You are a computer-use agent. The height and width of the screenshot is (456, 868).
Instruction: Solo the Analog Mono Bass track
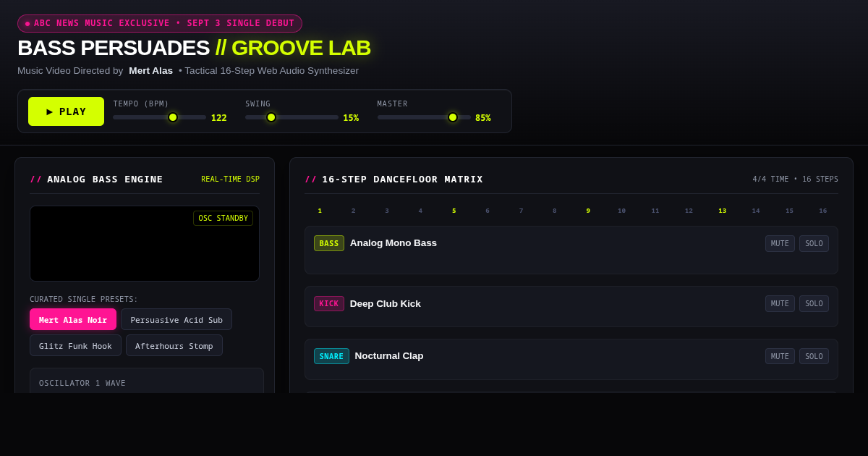point(814,243)
